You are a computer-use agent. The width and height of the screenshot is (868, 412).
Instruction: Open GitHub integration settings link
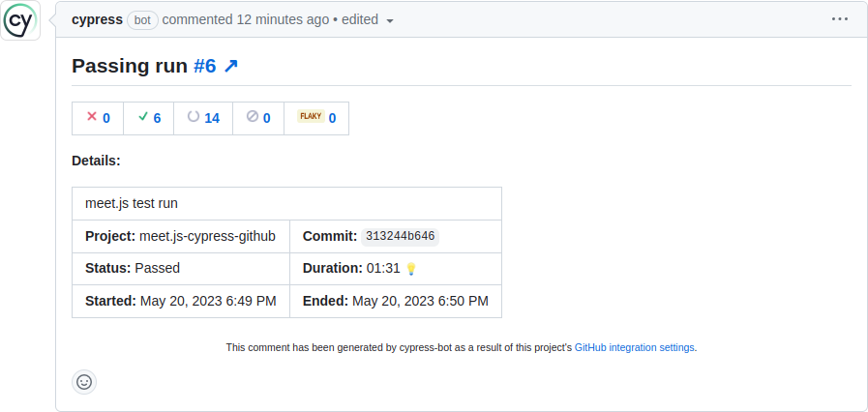[x=635, y=348]
